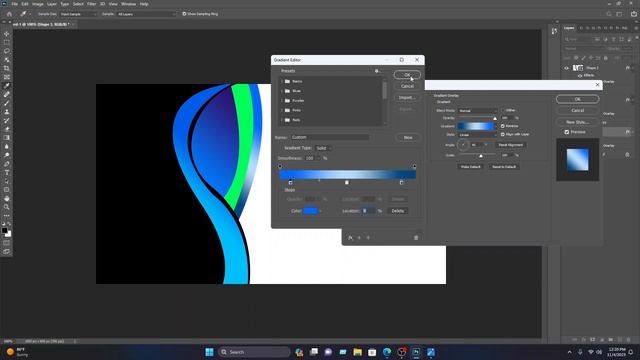Expand the Basics preset folder

coord(282,81)
